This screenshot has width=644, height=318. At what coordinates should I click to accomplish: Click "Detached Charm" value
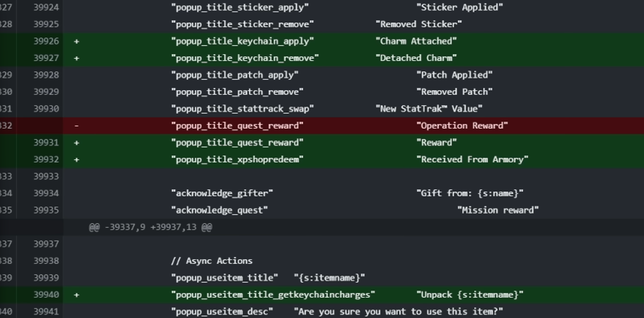tap(416, 58)
